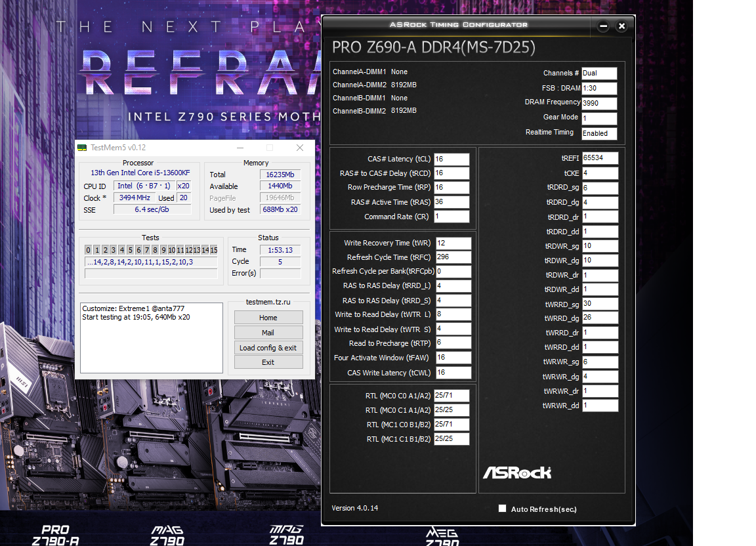The image size is (756, 546).
Task: Select the RTL (MC1 C1 B1/B2) field
Action: tap(451, 439)
